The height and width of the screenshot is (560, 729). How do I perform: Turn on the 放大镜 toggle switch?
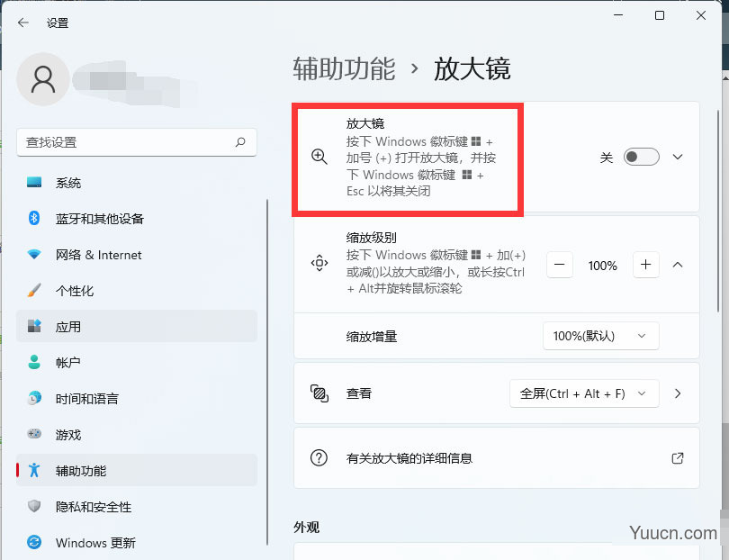(x=641, y=157)
